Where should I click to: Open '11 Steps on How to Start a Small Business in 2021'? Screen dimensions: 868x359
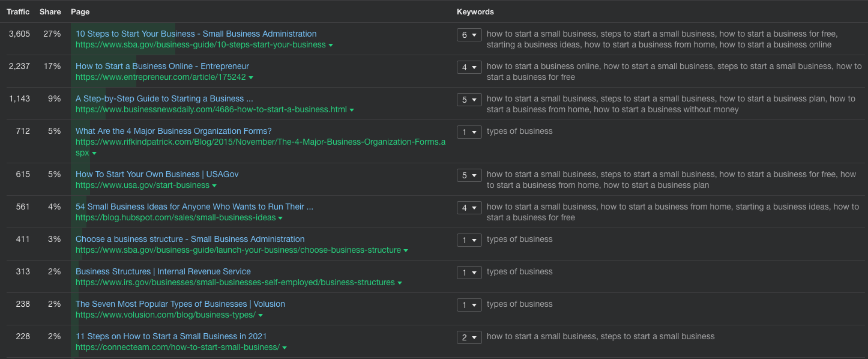pyautogui.click(x=171, y=336)
